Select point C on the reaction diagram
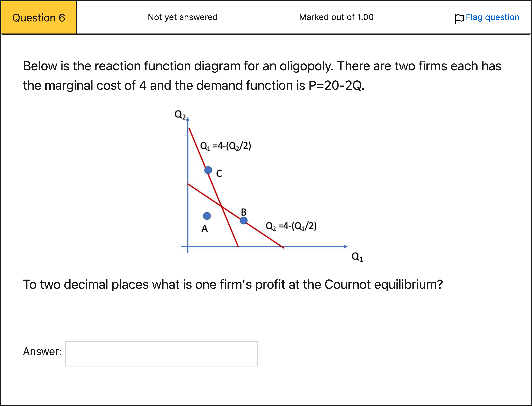Screen dimensions: 532x406 click(208, 170)
